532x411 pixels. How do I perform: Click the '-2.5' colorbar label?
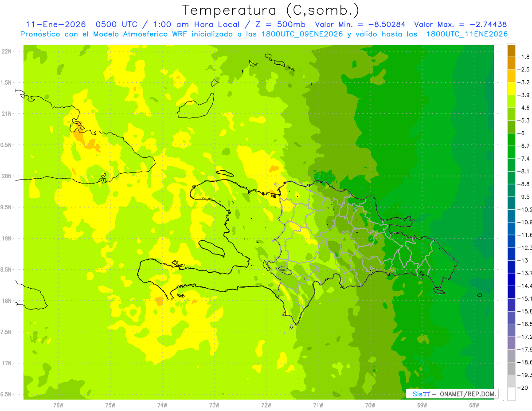524,70
